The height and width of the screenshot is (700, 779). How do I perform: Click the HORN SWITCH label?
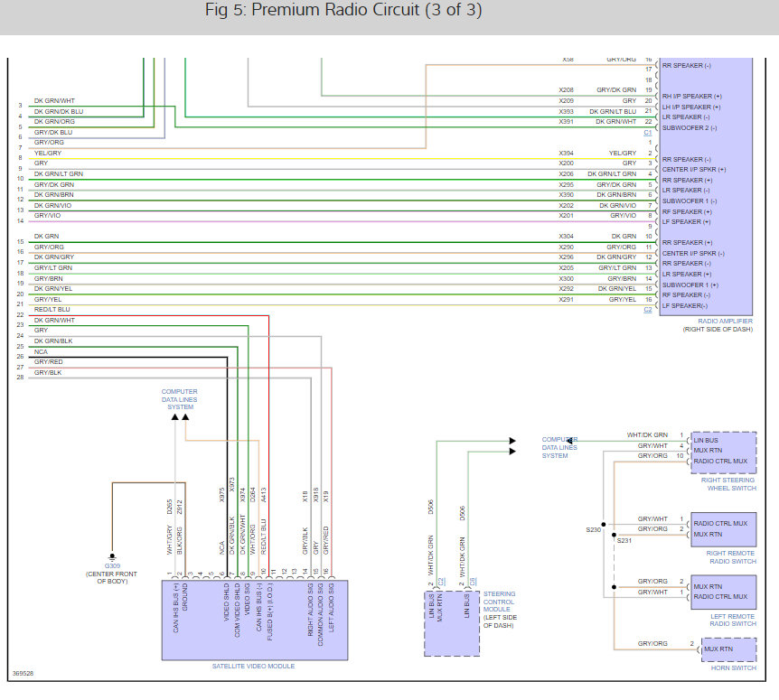(733, 667)
